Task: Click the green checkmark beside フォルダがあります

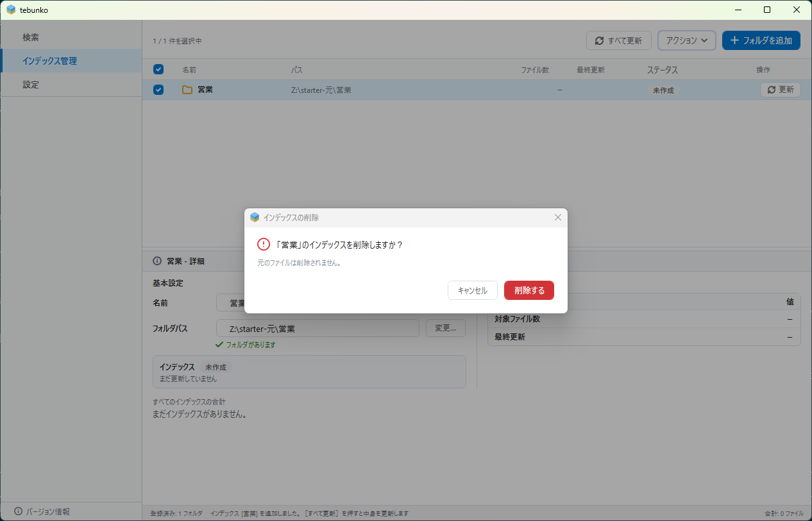Action: click(x=219, y=345)
